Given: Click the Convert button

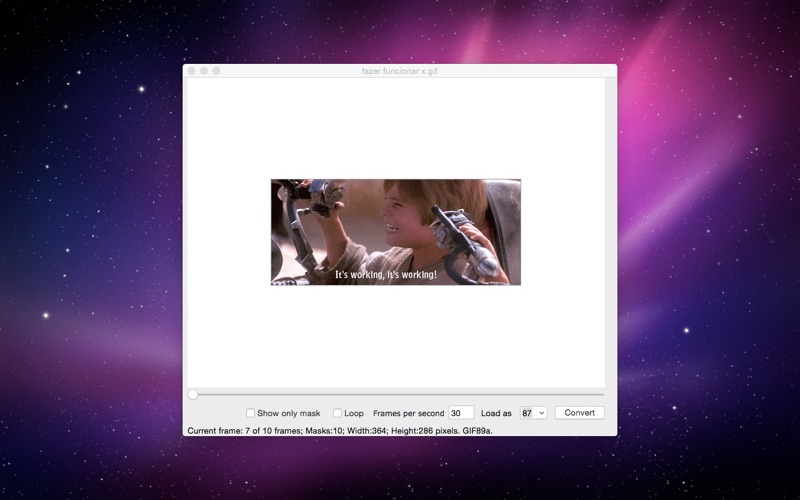Looking at the screenshot, I should [580, 413].
